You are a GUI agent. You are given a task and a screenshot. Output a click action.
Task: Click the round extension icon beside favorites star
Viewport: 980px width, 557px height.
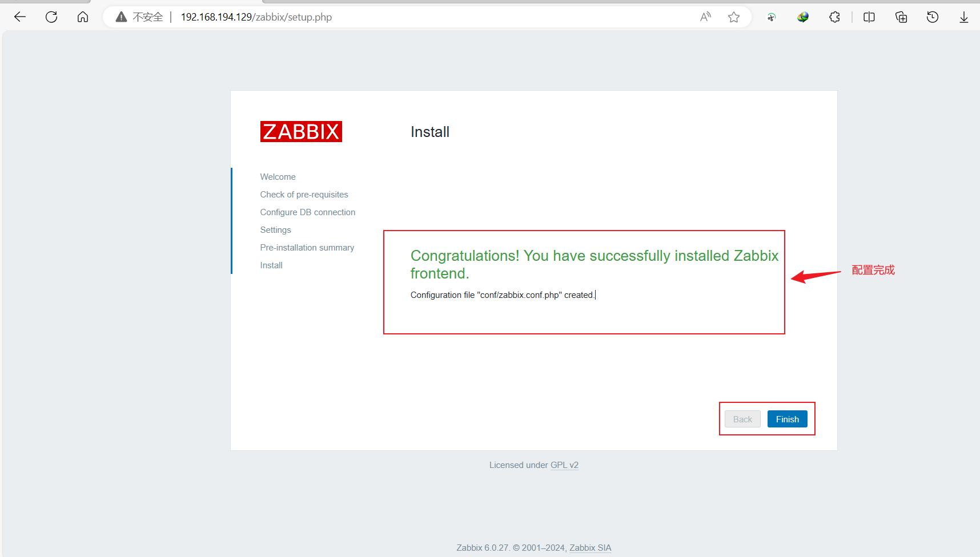(772, 17)
